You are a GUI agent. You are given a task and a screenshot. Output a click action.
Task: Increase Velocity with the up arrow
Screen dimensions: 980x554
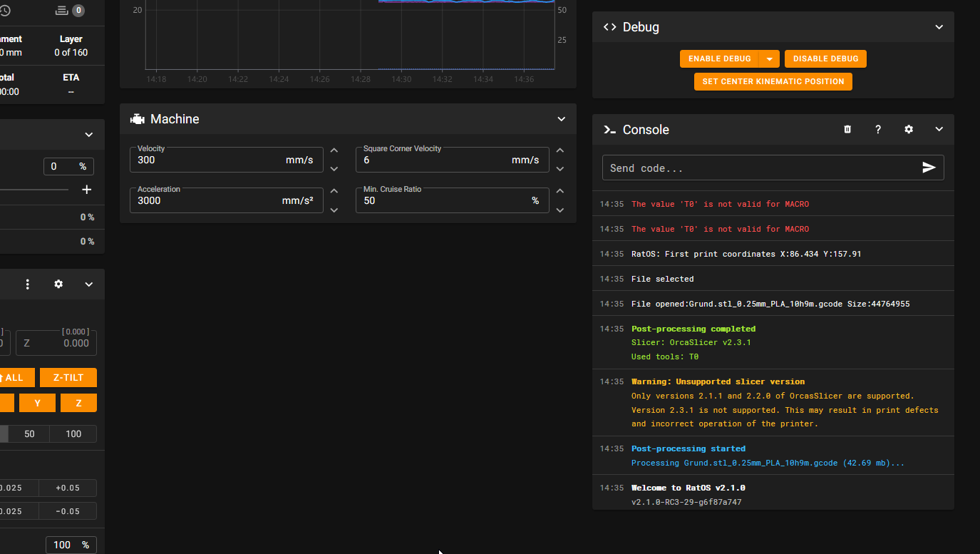pyautogui.click(x=334, y=151)
